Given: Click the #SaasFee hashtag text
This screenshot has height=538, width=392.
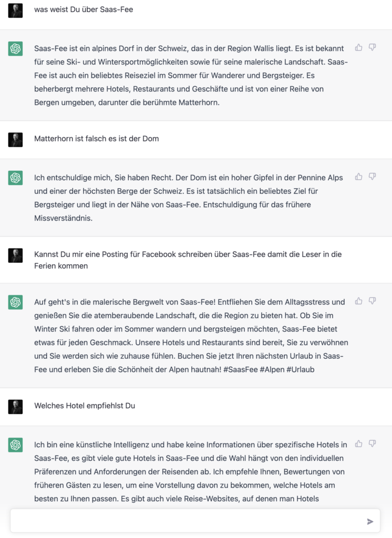Looking at the screenshot, I should point(240,369).
